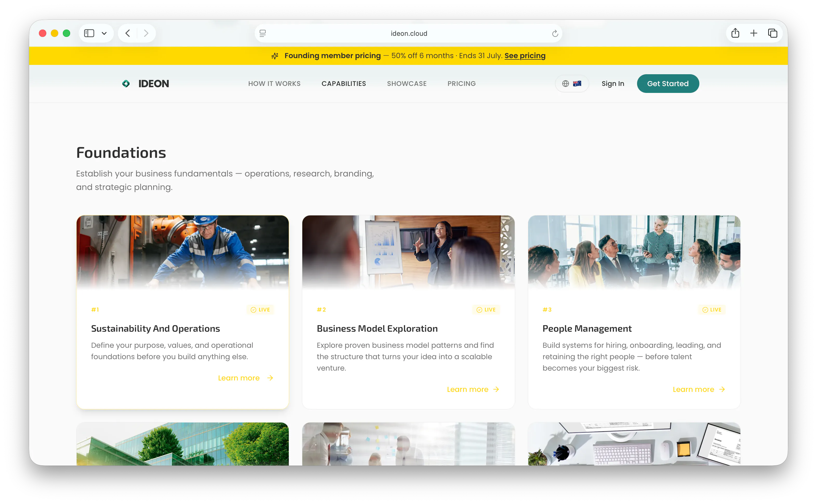
Task: Go to the PRICING nav item
Action: pos(461,84)
